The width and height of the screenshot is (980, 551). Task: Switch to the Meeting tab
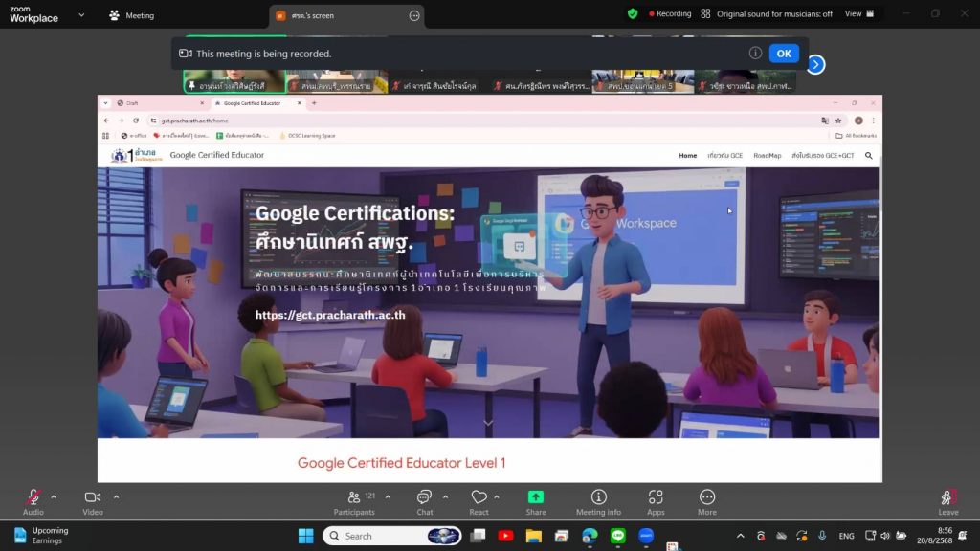(132, 15)
